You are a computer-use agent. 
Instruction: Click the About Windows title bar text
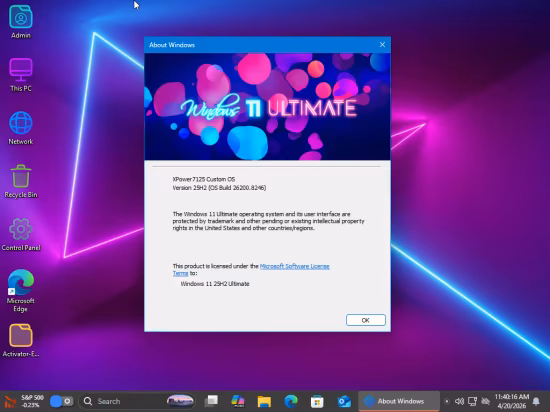click(172, 45)
